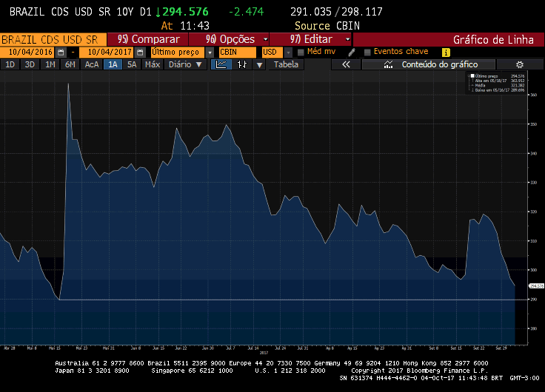Switch to the Tabela view
545x392 pixels.
click(287, 64)
